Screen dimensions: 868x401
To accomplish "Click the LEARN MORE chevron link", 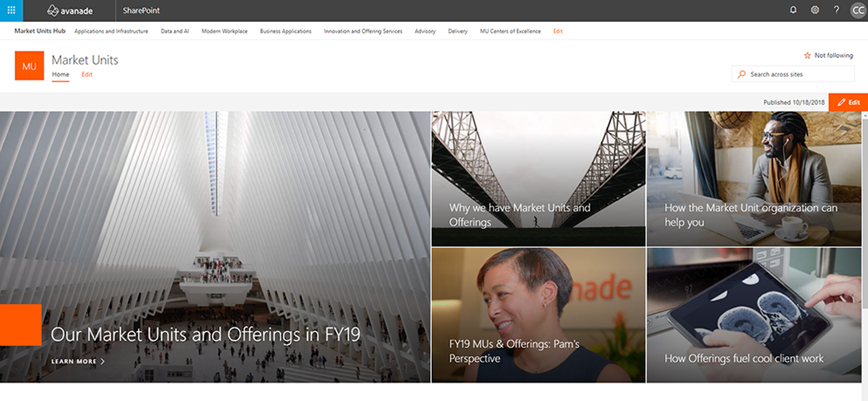I will coord(78,361).
